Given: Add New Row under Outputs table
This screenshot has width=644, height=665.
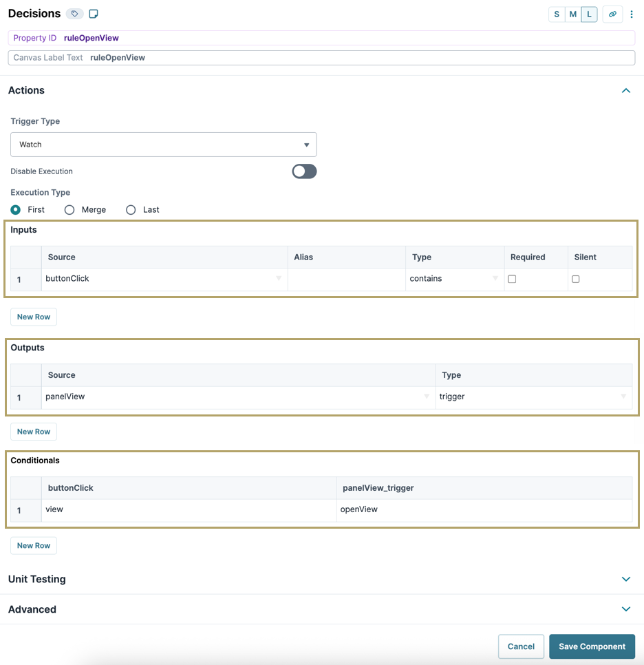Looking at the screenshot, I should tap(34, 432).
